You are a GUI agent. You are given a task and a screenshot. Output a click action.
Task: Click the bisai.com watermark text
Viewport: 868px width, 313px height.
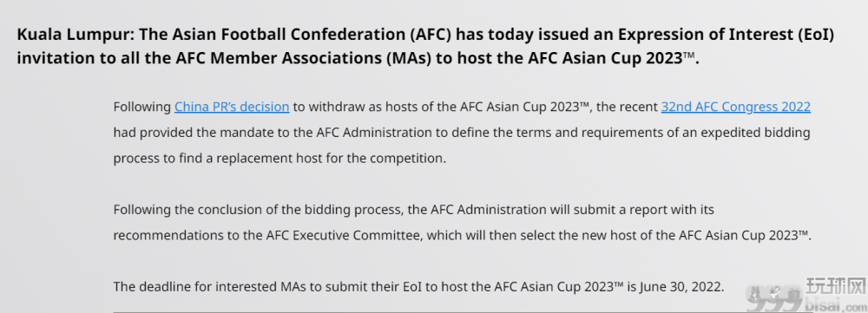[x=834, y=304]
